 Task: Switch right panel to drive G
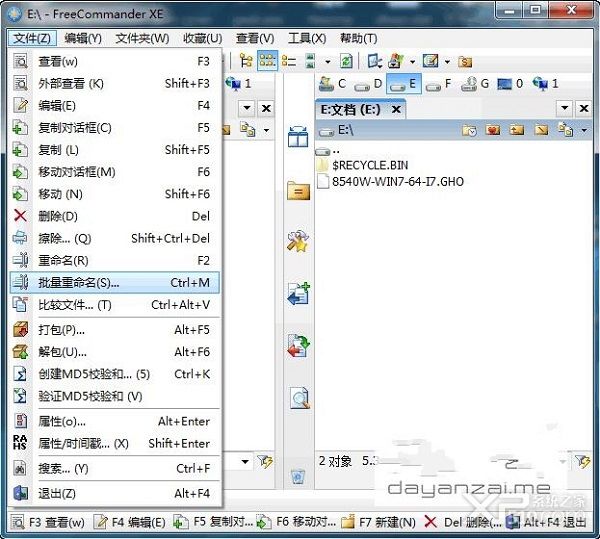475,84
